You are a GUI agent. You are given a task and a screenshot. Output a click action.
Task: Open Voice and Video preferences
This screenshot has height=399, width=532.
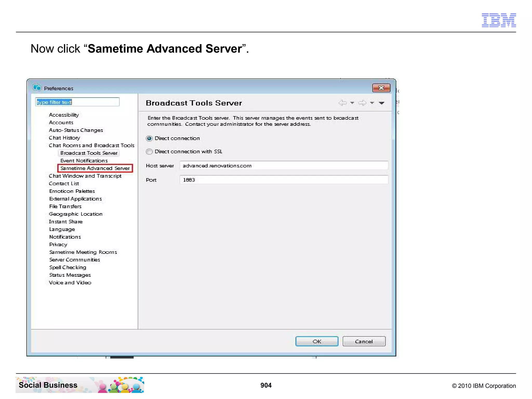(x=70, y=283)
